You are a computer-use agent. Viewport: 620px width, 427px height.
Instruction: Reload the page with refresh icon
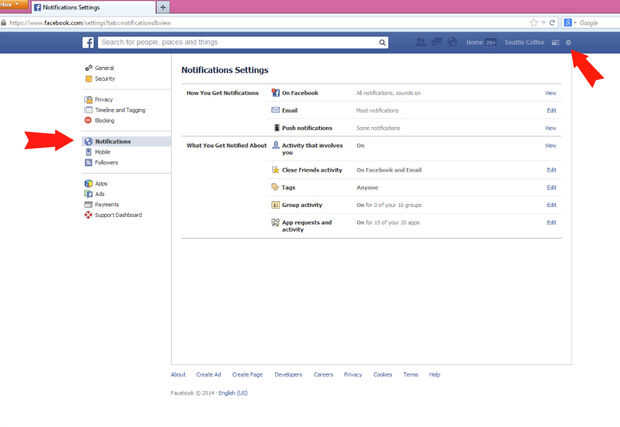(x=552, y=23)
